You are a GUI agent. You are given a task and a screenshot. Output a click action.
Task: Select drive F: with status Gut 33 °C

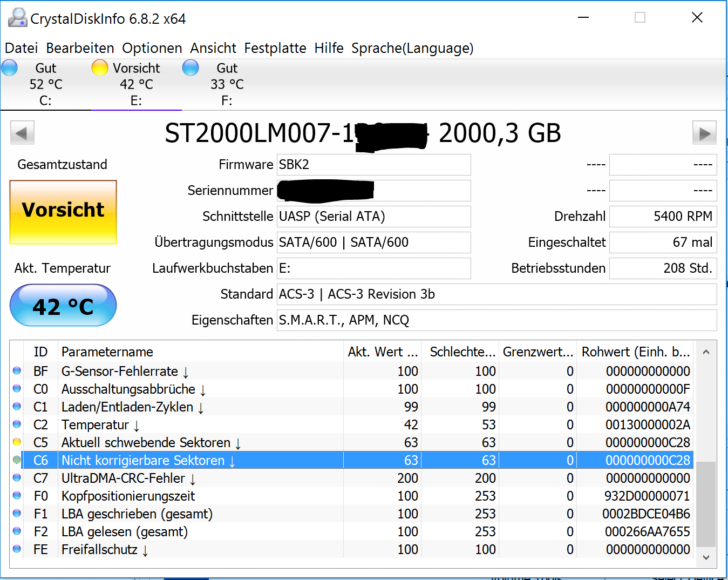(227, 84)
